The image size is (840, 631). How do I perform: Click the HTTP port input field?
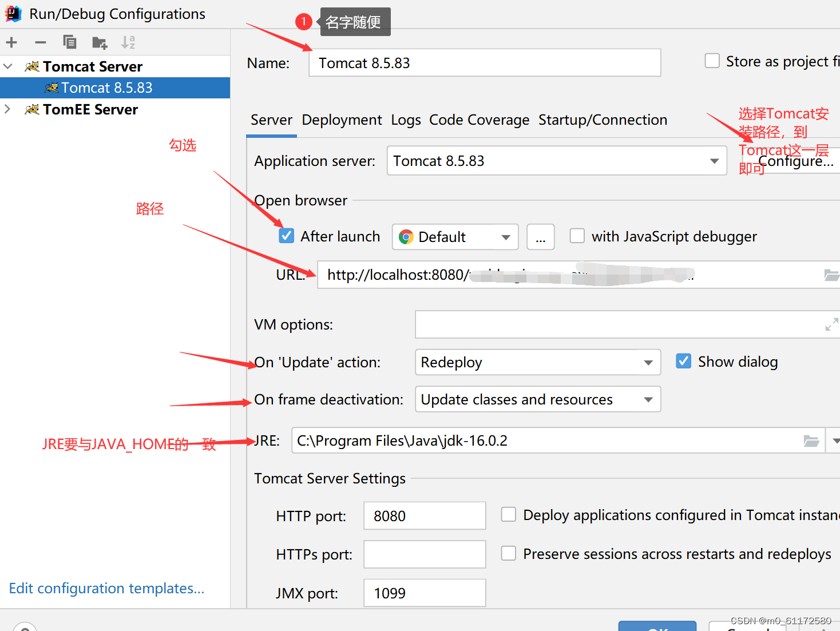tap(424, 515)
